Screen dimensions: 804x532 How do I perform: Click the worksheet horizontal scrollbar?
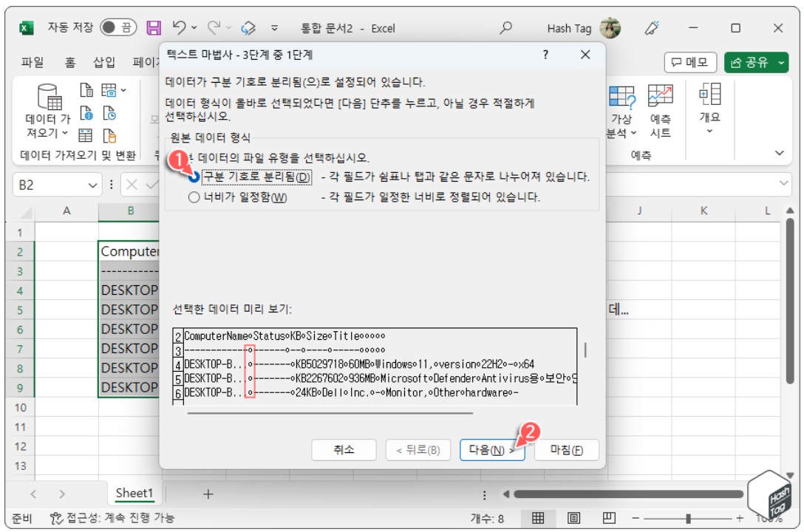[x=629, y=494]
